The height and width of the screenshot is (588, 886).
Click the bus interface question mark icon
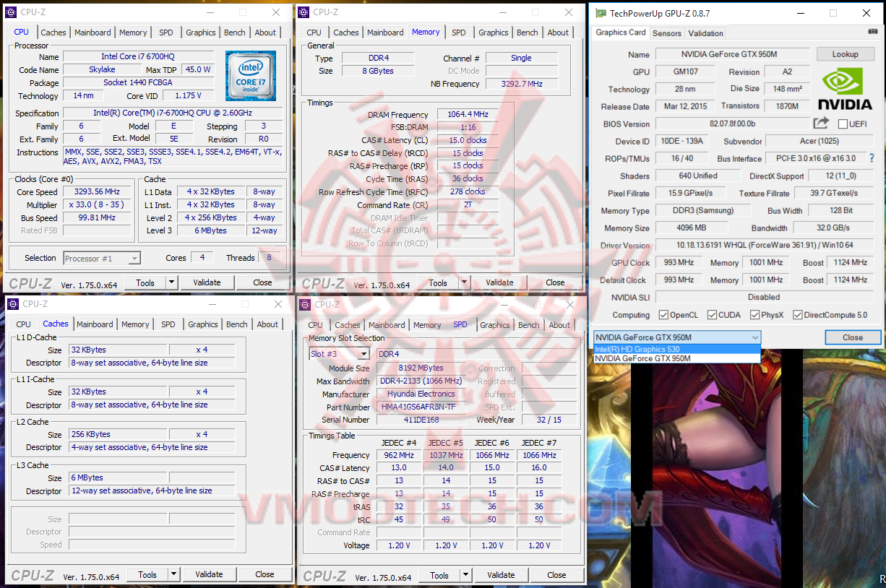872,158
